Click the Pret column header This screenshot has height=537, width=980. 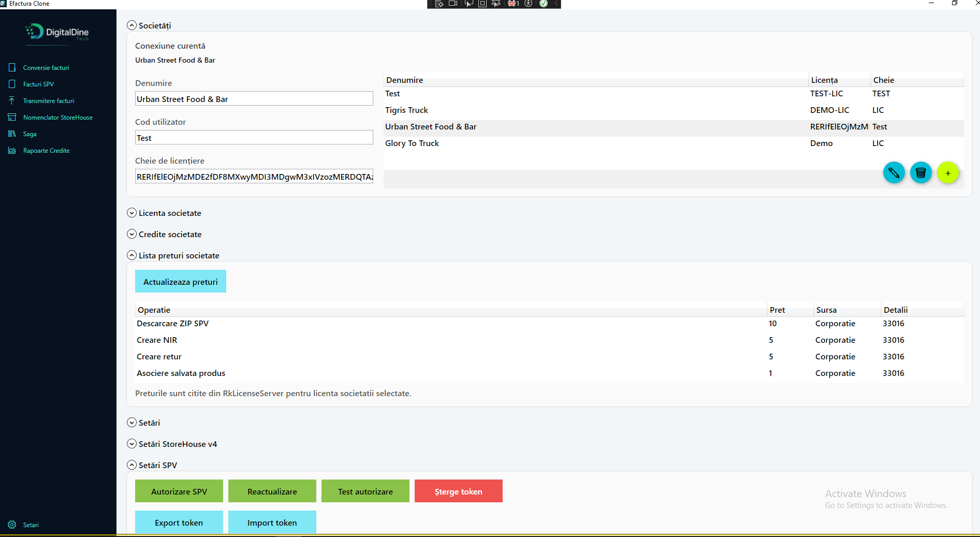point(791,310)
